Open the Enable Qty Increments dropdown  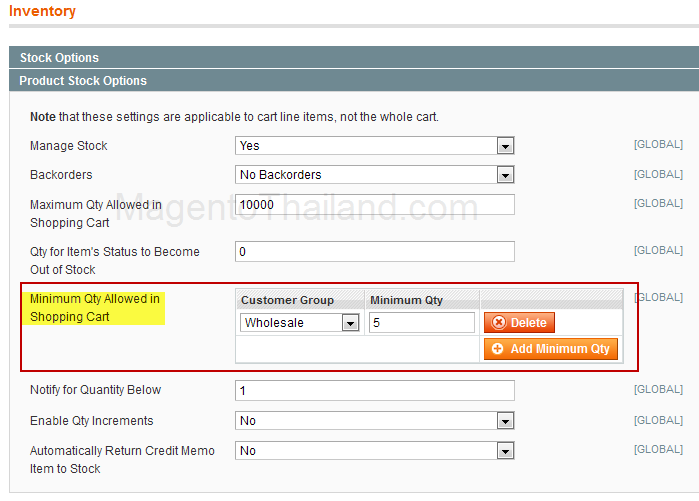tap(374, 421)
